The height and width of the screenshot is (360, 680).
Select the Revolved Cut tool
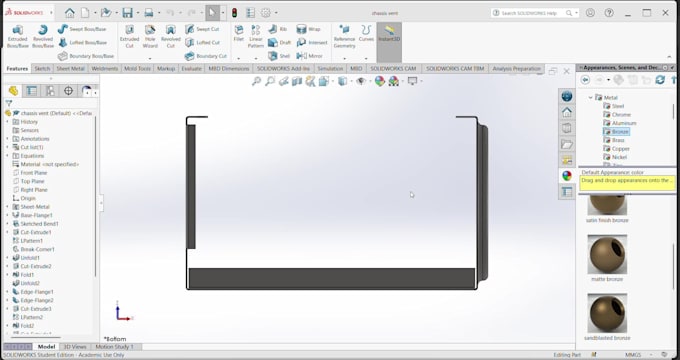(171, 36)
